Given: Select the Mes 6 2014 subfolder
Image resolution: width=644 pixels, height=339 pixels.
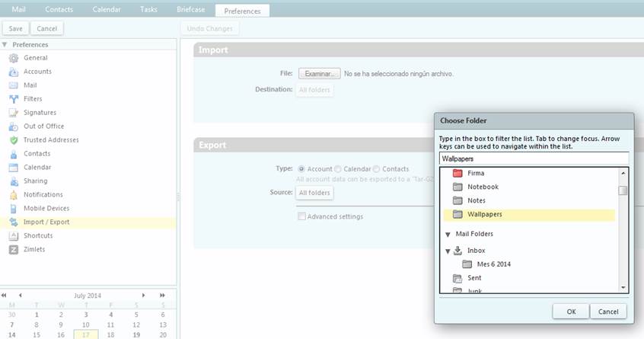Looking at the screenshot, I should [494, 264].
